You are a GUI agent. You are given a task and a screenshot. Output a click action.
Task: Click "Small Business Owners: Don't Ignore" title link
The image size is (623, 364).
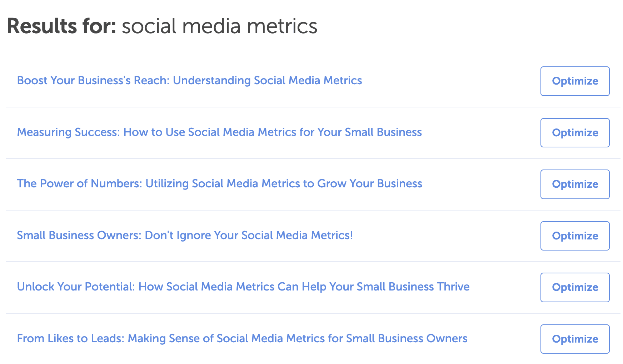click(x=185, y=236)
